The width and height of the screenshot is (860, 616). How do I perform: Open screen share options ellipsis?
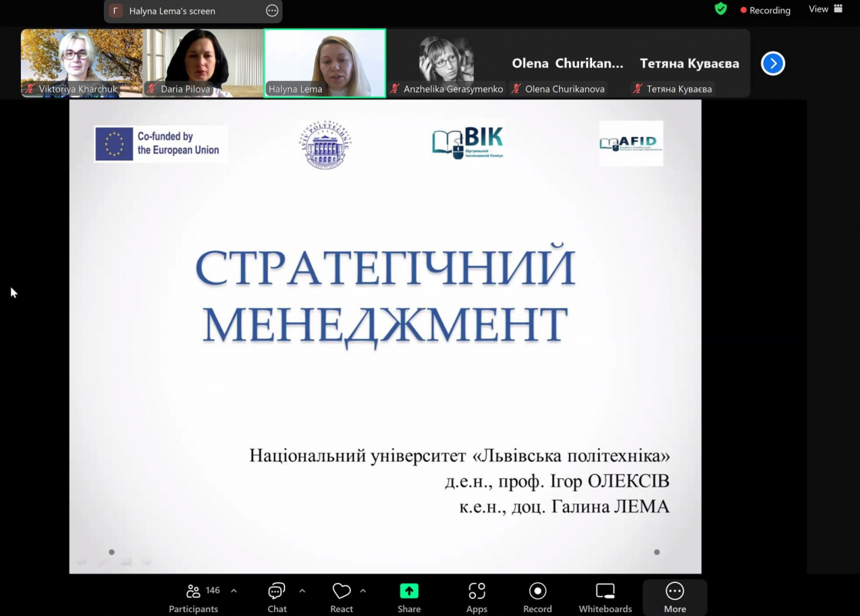[272, 11]
